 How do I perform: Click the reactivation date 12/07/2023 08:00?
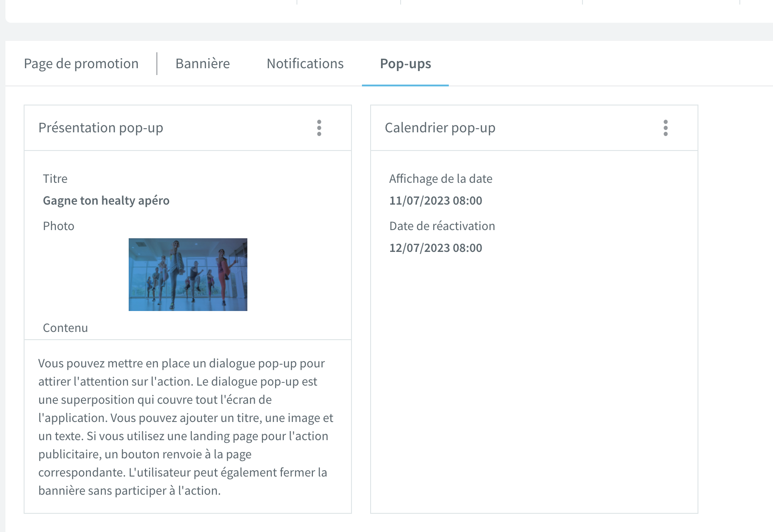[436, 248]
